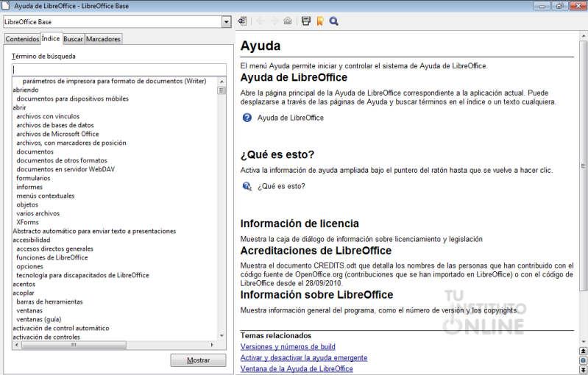Select 'varios archivos' index entry
Viewport: 588px width, 375px height.
point(38,213)
